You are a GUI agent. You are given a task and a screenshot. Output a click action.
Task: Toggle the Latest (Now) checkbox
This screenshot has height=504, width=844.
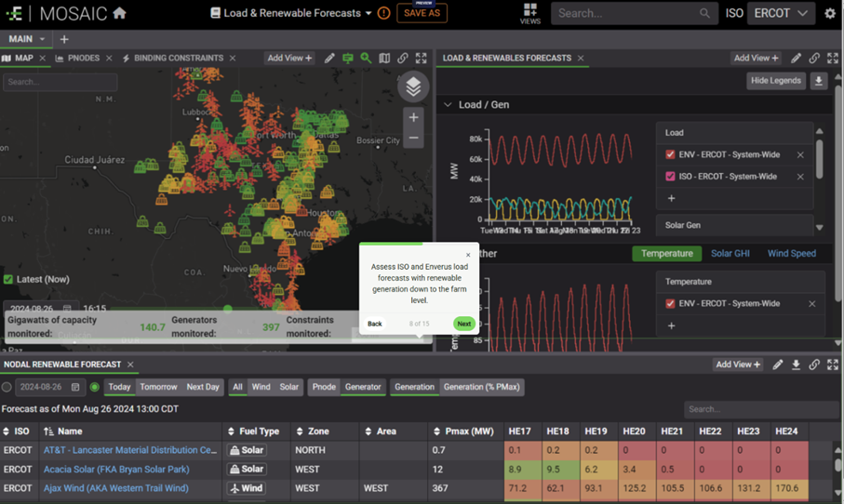pyautogui.click(x=8, y=279)
